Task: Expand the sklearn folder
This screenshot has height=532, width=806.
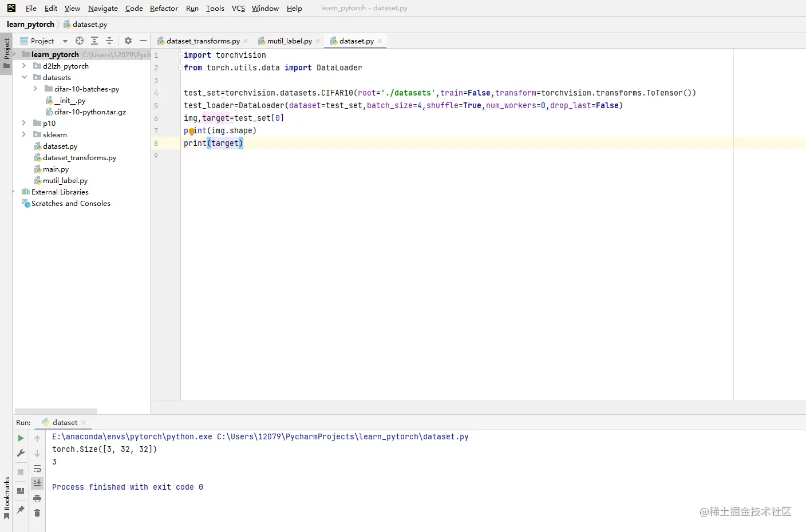Action: pyautogui.click(x=24, y=134)
